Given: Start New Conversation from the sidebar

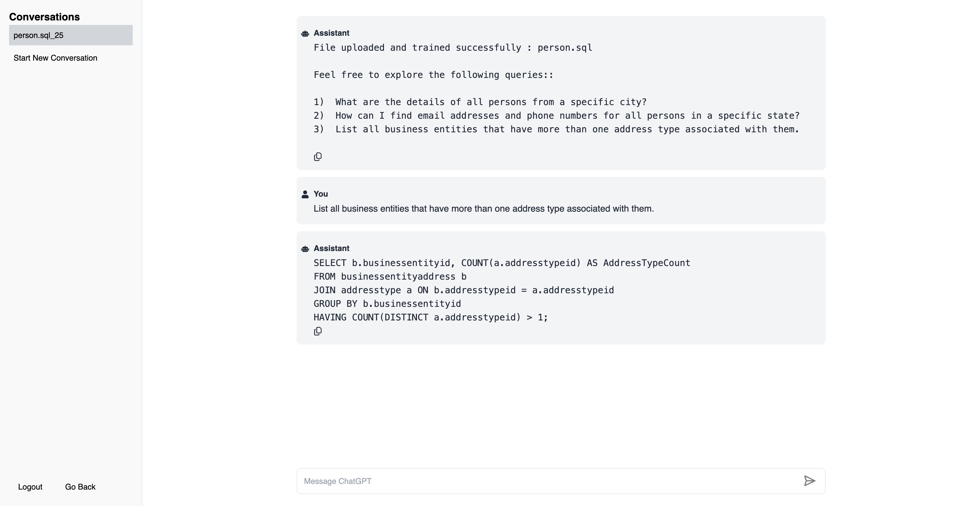Looking at the screenshot, I should tap(56, 58).
